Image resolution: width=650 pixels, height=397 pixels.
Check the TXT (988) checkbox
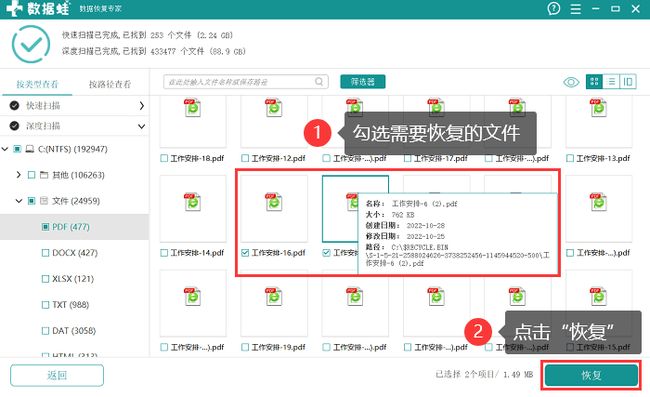[46, 305]
